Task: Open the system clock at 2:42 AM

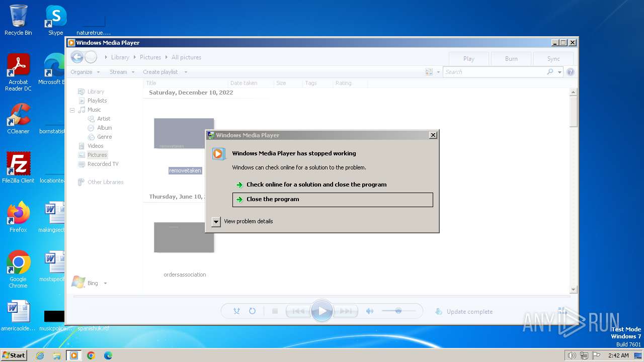Action: pyautogui.click(x=618, y=355)
